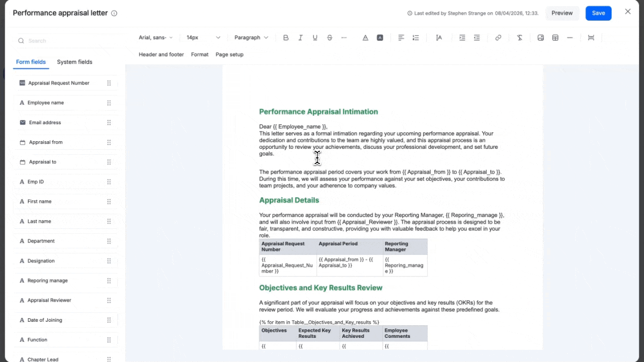Open text color picker
This screenshot has height=362, width=644.
pyautogui.click(x=365, y=38)
